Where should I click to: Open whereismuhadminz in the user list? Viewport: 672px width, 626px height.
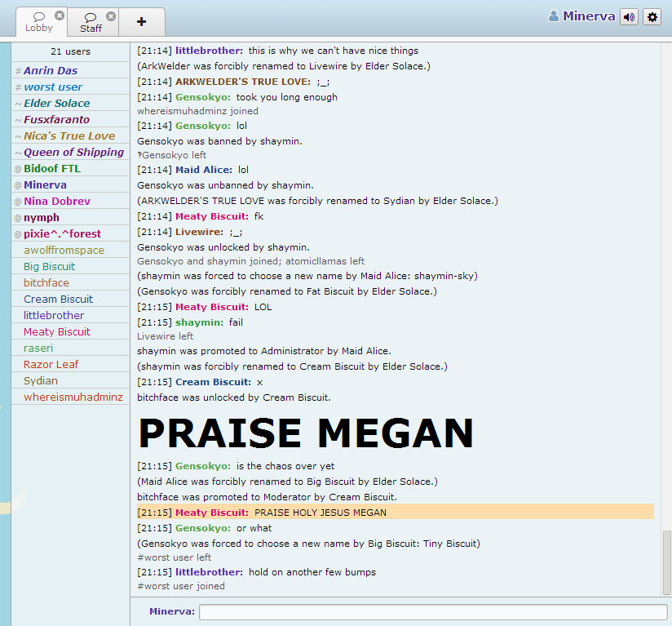(x=71, y=397)
